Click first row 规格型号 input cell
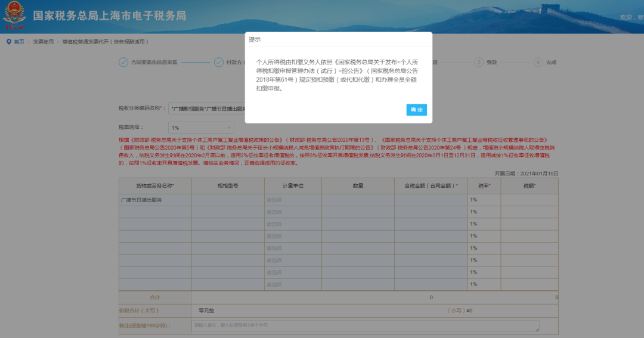Screen dimensions: 644x338 [x=228, y=200]
